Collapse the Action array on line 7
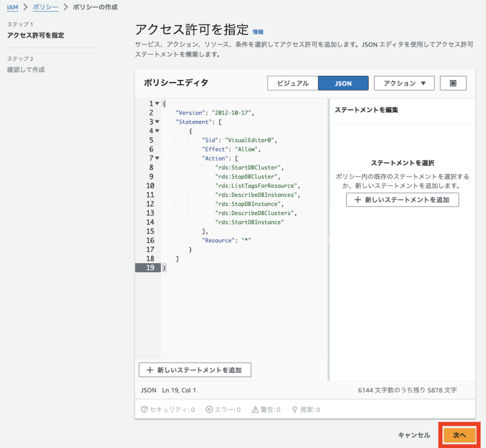This screenshot has width=486, height=448. click(157, 158)
